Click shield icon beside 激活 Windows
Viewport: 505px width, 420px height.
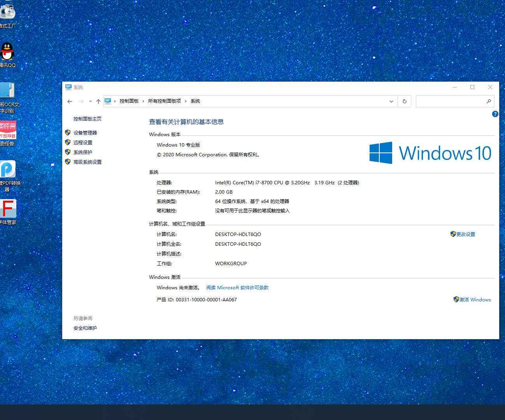coord(456,299)
